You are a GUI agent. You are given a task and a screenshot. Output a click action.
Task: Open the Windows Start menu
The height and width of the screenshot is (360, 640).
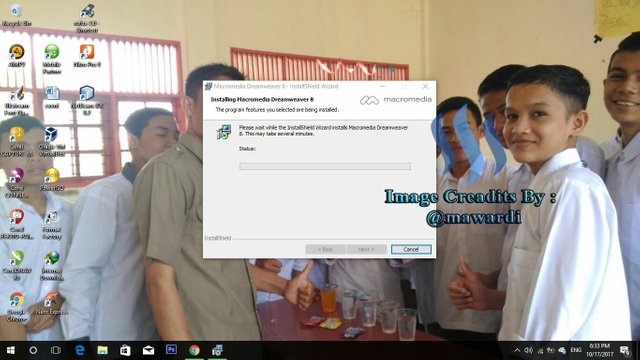pos(11,350)
